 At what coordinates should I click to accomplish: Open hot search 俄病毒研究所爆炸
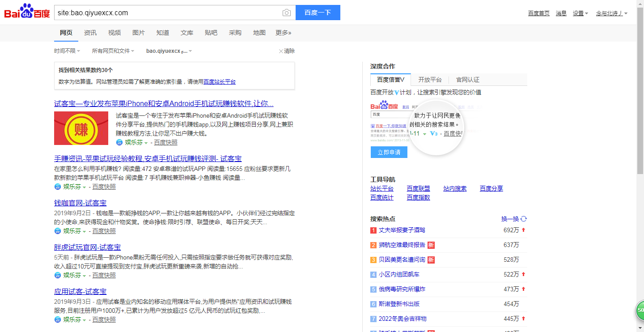[402, 289]
